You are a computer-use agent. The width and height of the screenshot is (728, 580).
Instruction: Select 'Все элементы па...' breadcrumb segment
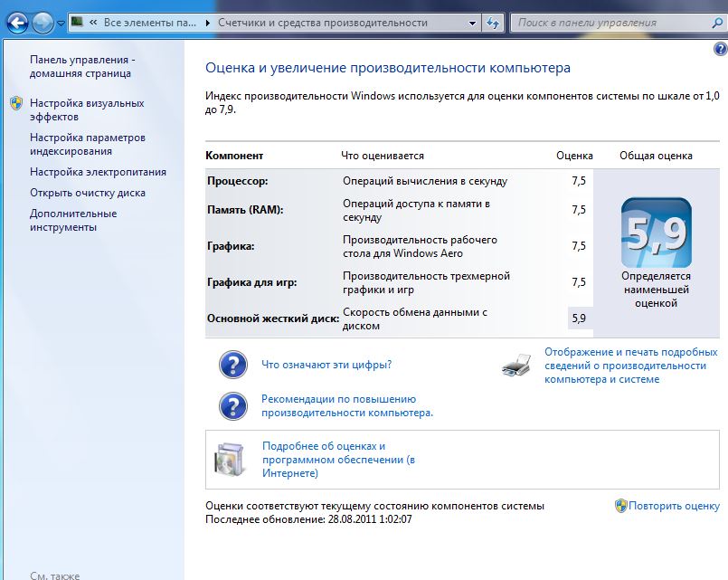coord(150,23)
